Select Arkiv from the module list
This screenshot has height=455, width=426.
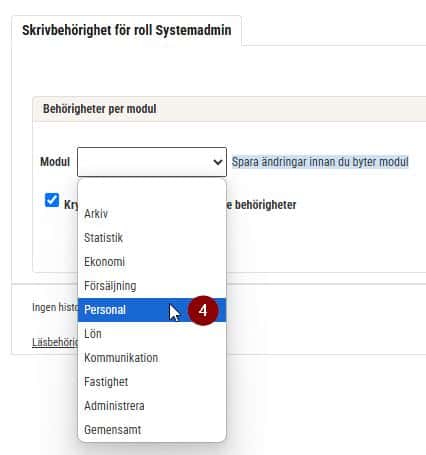[152, 214]
